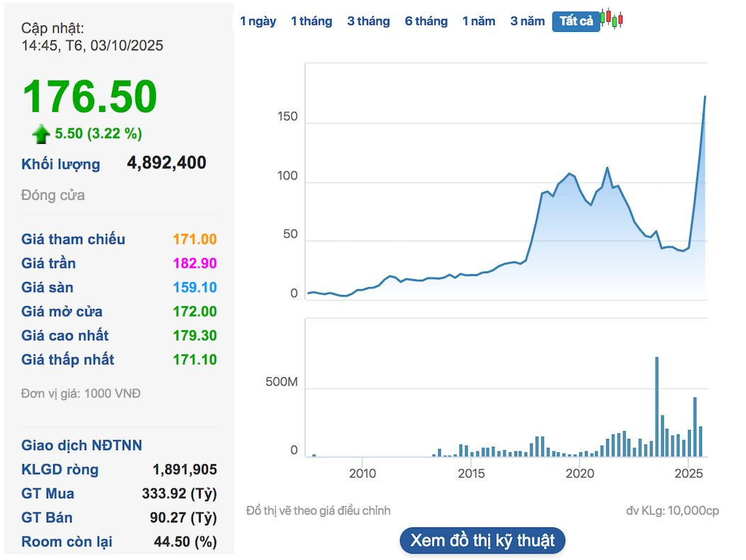The height and width of the screenshot is (560, 746).
Task: Switch chart to 3 tháng range
Action: [368, 21]
